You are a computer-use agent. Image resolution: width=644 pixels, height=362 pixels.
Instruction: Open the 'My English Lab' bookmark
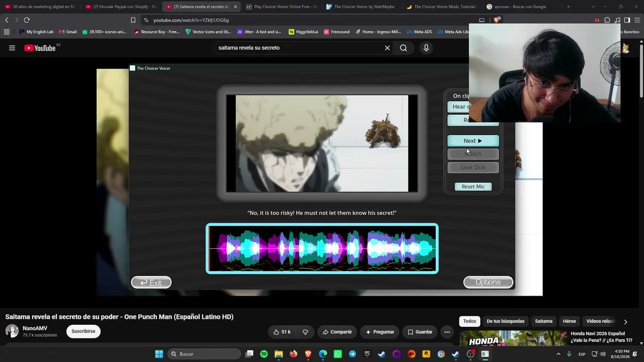coord(36,32)
